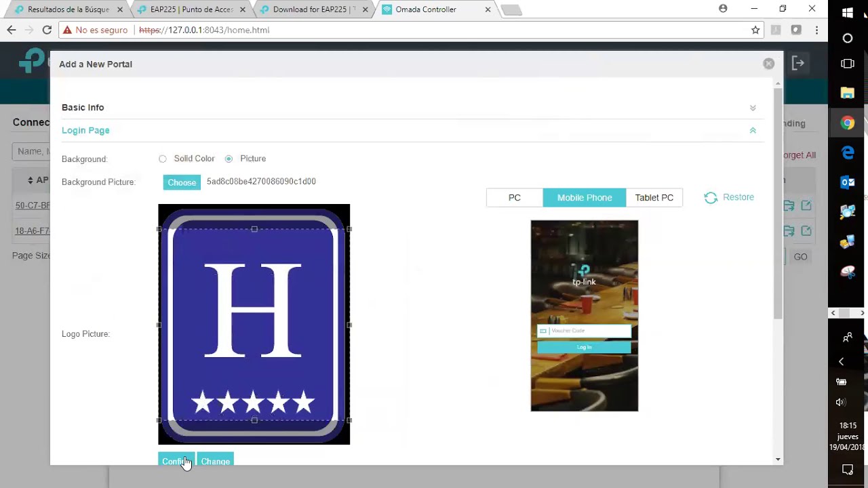Click the Restore link

[738, 197]
